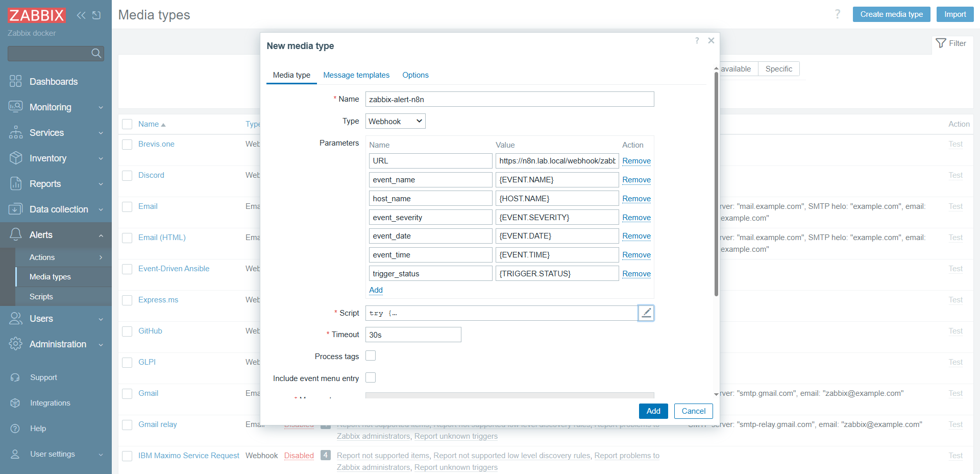Switch to the Options tab
Image resolution: width=980 pixels, height=474 pixels.
[x=415, y=75]
